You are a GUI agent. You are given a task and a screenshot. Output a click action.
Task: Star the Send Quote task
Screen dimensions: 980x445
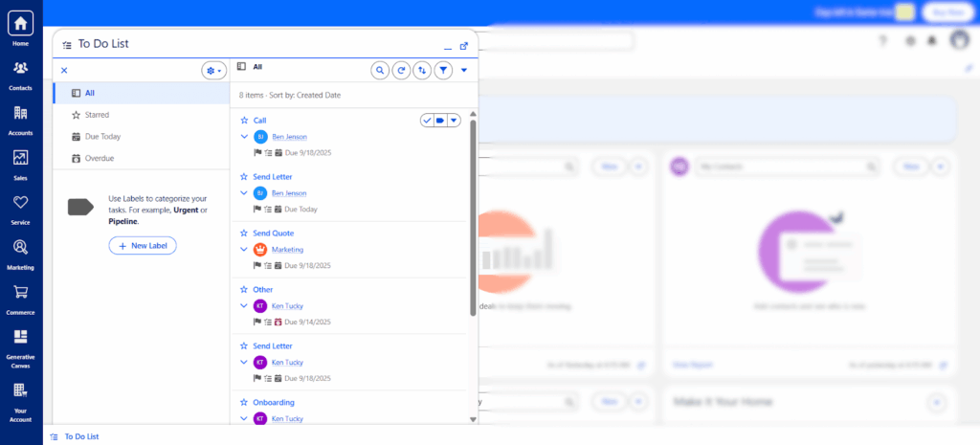coord(244,234)
